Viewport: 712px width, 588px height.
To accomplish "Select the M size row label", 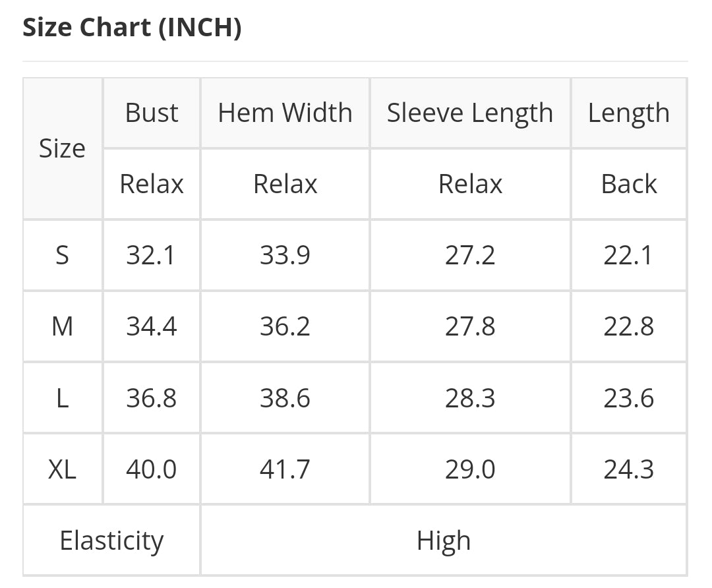I will [63, 326].
